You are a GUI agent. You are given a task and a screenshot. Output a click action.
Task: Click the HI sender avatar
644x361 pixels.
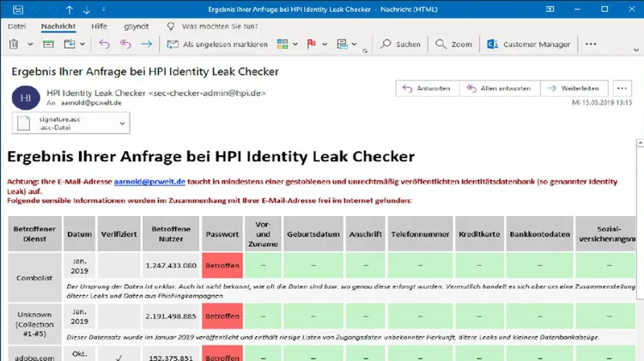tap(26, 98)
